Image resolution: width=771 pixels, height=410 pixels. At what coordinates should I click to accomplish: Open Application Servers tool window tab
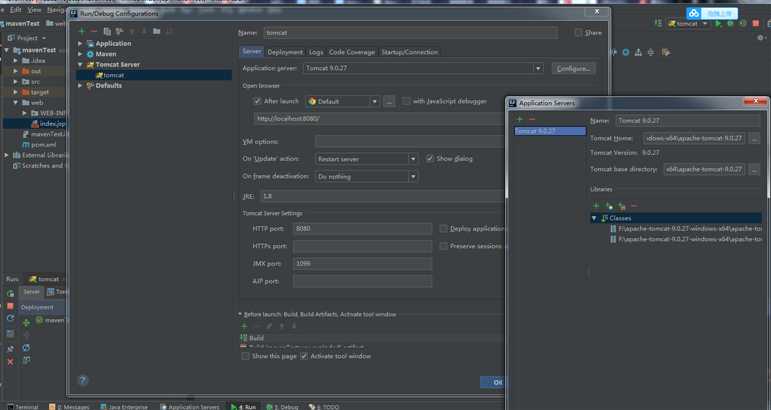coord(190,407)
